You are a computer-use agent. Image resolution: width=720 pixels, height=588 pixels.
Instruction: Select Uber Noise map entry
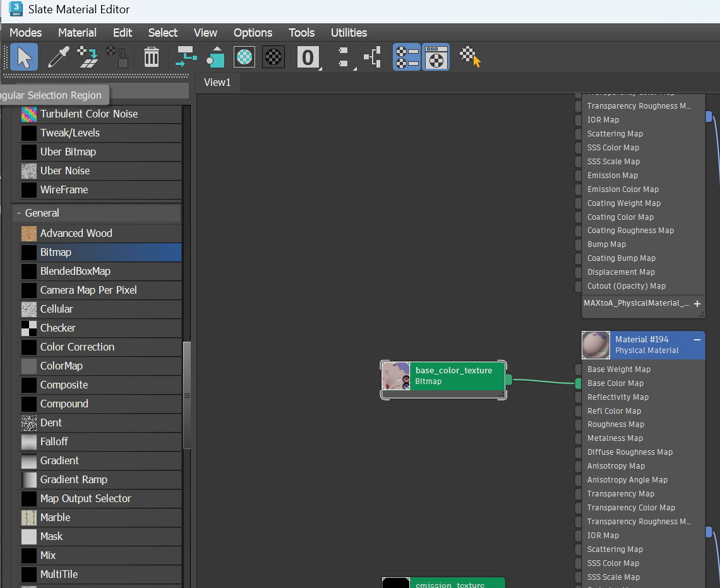coord(100,171)
